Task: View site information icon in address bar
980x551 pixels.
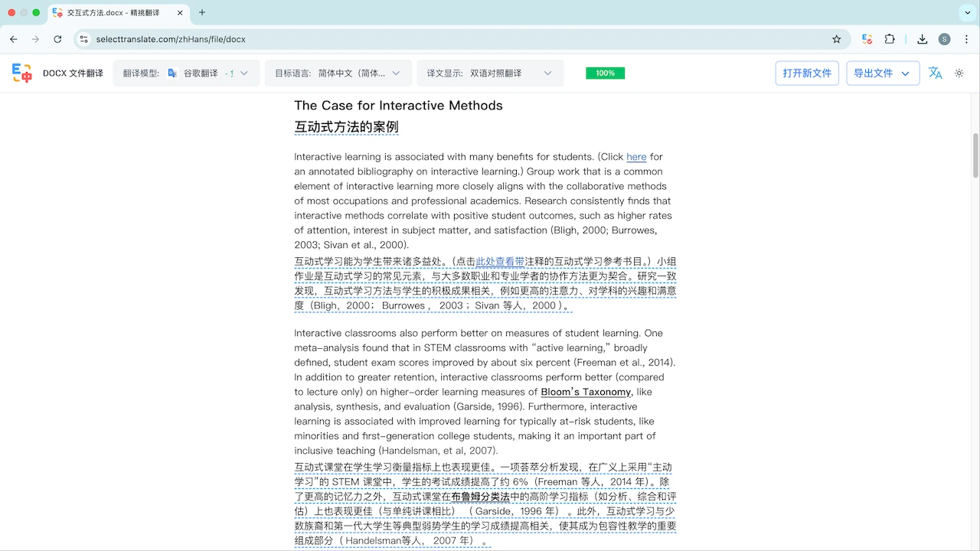Action: coord(83,39)
